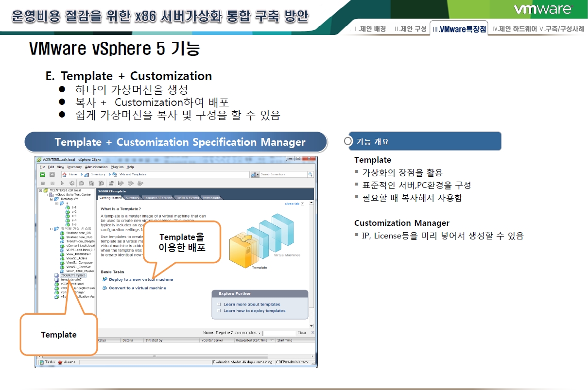Click the recent tasks filter text box
This screenshot has width=588, height=390.
pos(278,333)
